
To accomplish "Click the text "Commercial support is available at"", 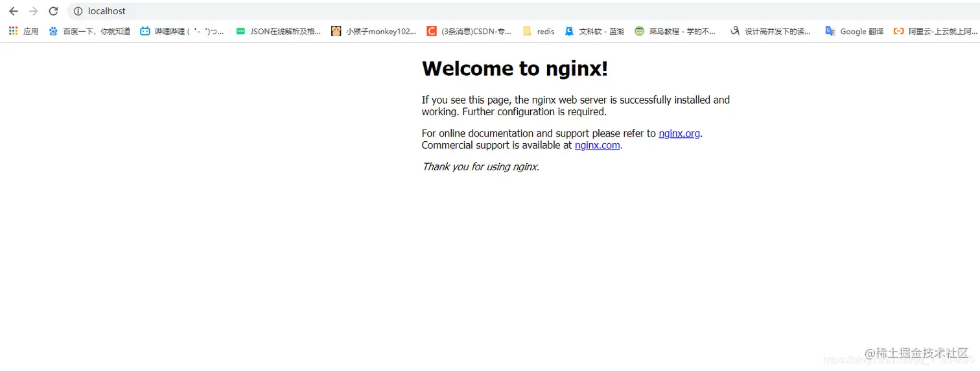I will (496, 145).
